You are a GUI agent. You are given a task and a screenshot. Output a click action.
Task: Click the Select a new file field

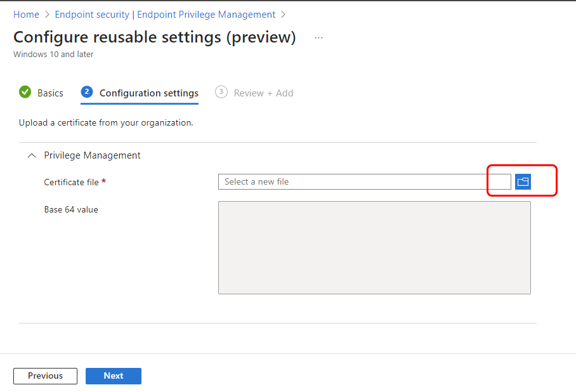click(x=364, y=182)
